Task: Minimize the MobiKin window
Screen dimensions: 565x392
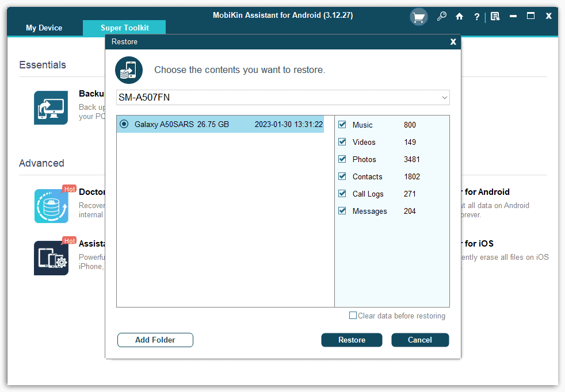Action: click(513, 16)
